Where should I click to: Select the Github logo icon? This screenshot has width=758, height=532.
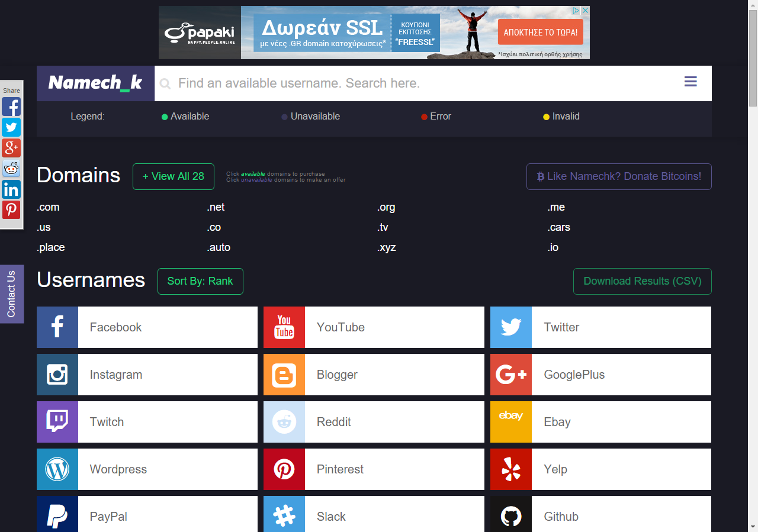[511, 515]
